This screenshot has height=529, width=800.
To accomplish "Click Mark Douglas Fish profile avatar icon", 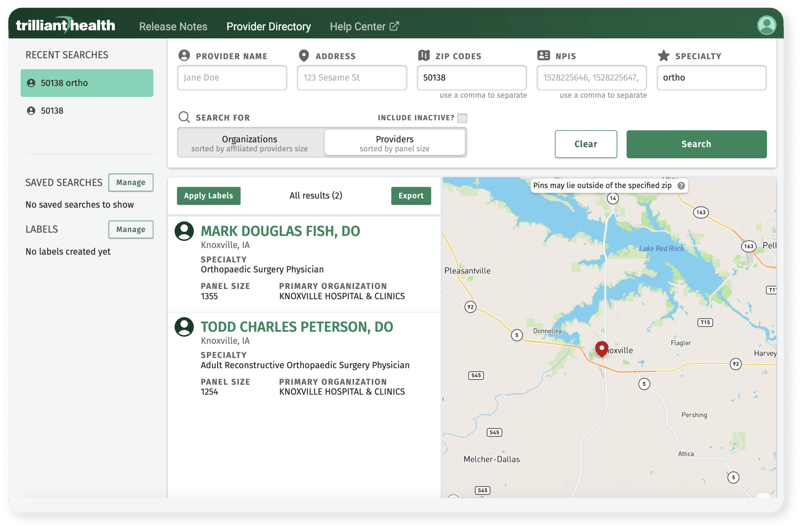I will [184, 231].
